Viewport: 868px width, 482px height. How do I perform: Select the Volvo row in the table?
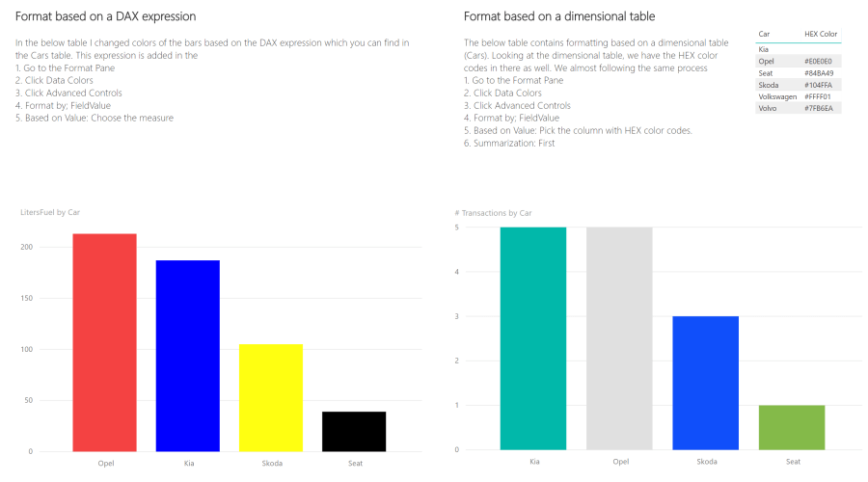pos(769,109)
